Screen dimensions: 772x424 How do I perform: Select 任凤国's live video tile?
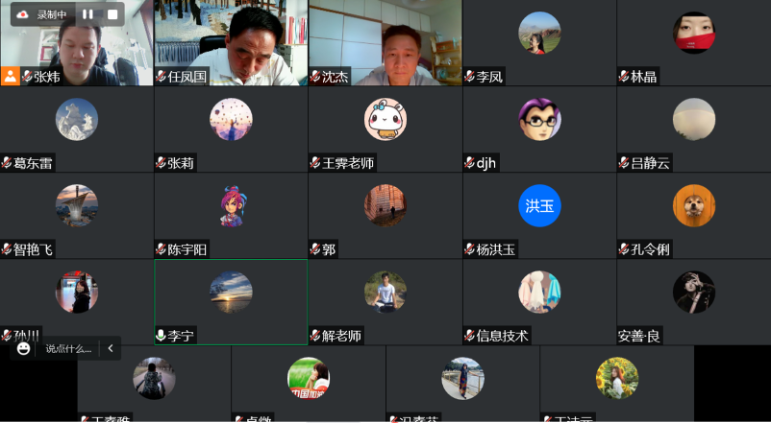231,43
